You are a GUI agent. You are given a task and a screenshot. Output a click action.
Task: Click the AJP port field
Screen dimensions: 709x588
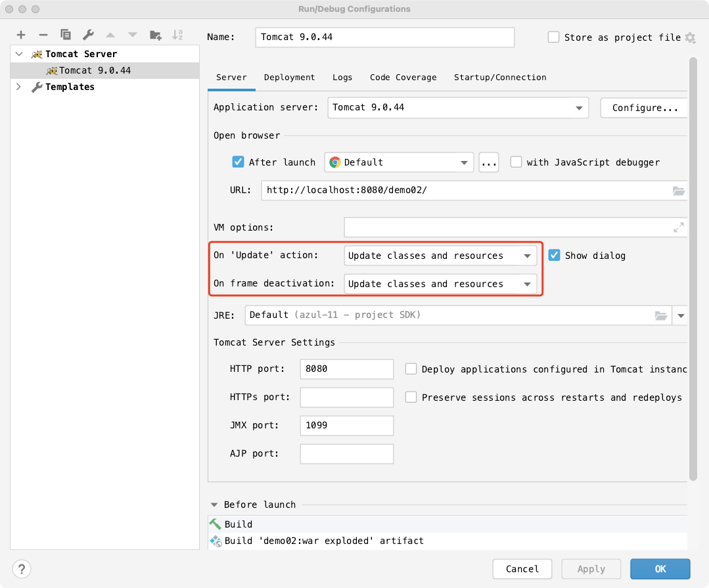tap(347, 454)
